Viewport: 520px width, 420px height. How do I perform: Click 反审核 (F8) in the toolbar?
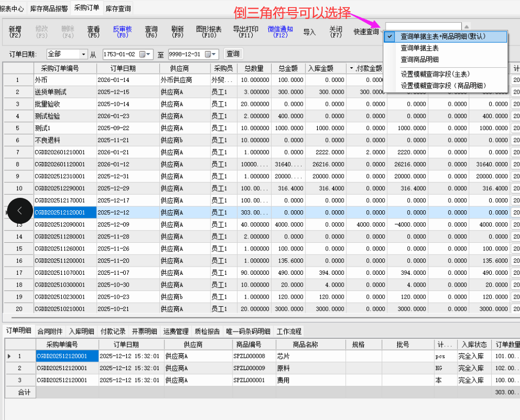tap(123, 32)
